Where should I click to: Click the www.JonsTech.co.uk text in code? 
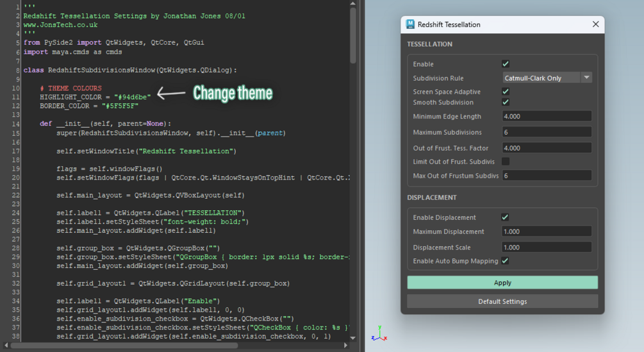60,24
